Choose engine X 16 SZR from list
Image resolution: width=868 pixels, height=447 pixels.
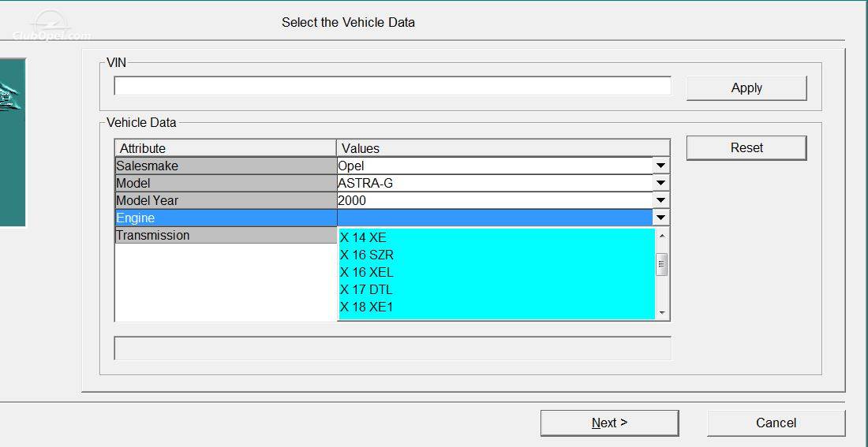tap(496, 255)
